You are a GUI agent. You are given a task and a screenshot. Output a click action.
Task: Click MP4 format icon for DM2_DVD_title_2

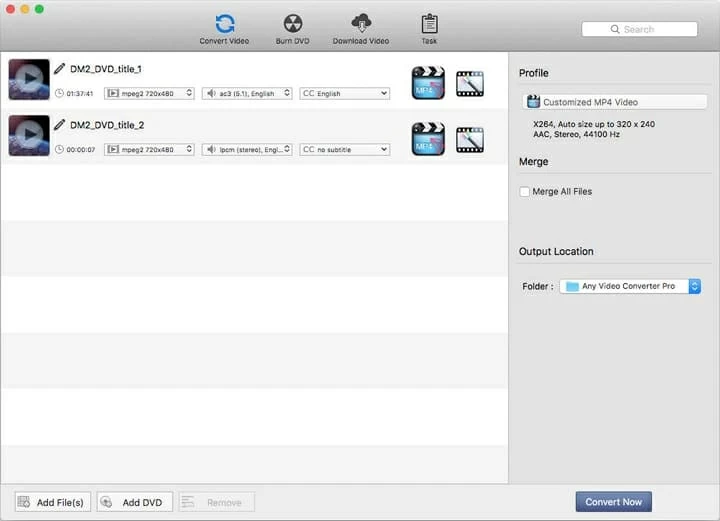click(428, 139)
